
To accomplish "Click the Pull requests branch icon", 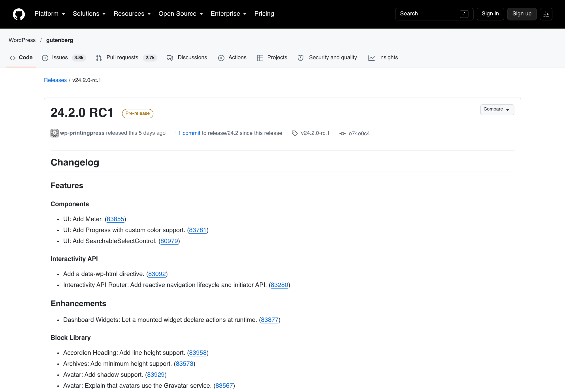I will click(99, 58).
